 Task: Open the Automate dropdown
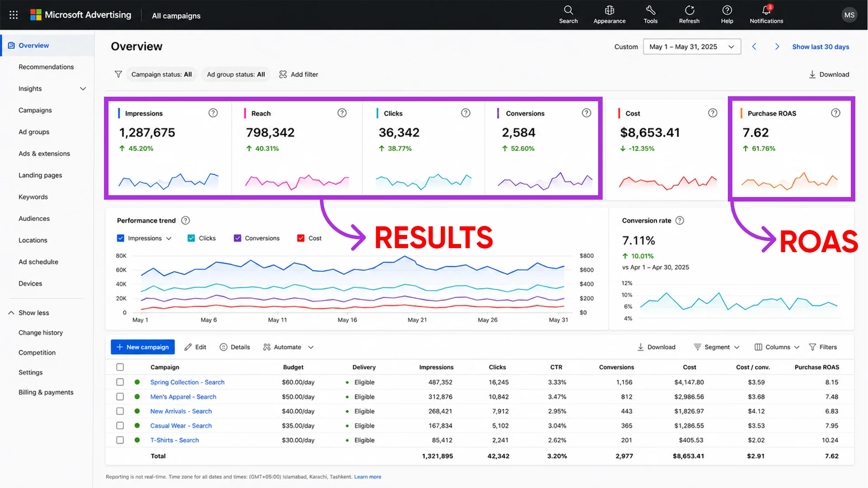[x=288, y=347]
